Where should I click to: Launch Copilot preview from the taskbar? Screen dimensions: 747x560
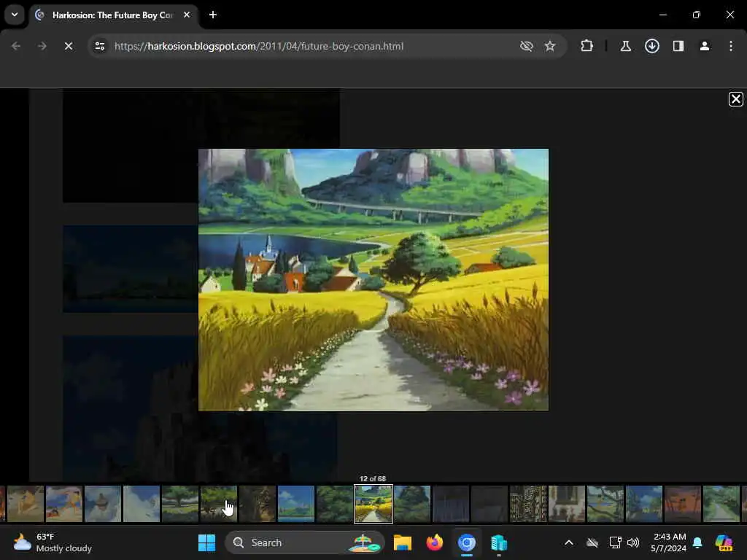pyautogui.click(x=724, y=542)
